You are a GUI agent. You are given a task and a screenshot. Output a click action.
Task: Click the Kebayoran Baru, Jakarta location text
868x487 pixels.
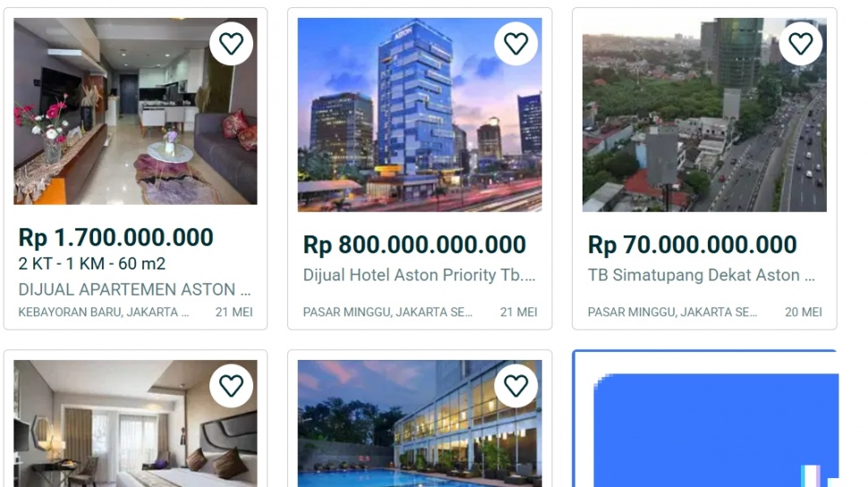(104, 312)
